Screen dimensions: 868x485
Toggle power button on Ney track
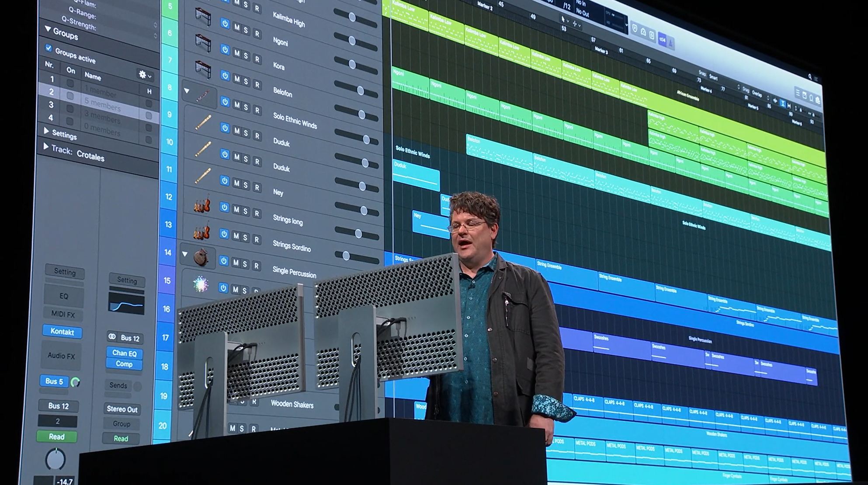click(x=225, y=180)
